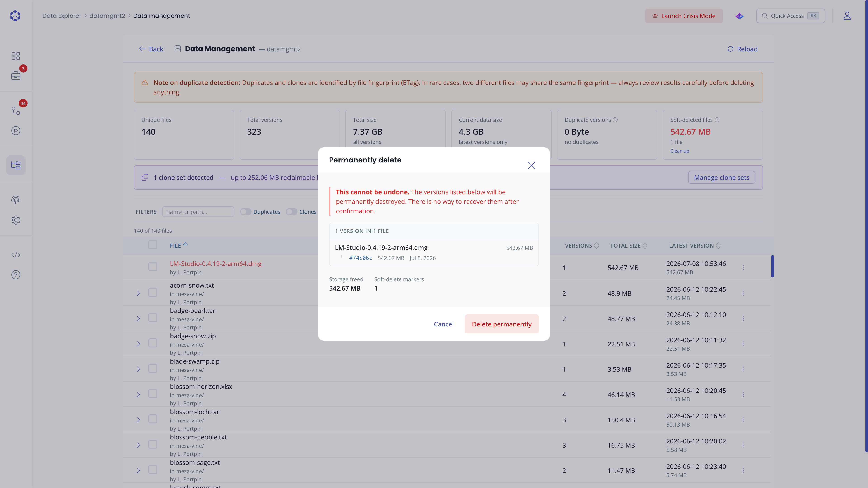868x488 pixels.
Task: Check the select-all files checkbox
Action: pyautogui.click(x=153, y=245)
